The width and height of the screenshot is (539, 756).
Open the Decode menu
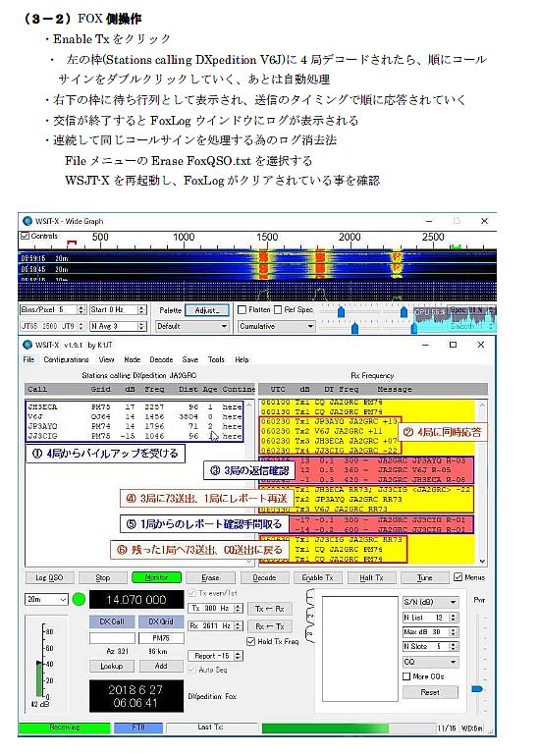(x=161, y=359)
